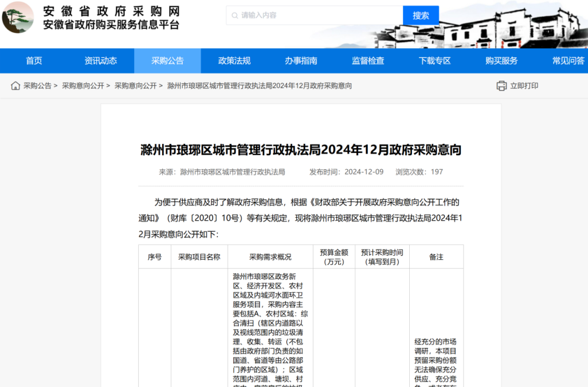This screenshot has height=387, width=588.
Task: Click the 序号 table header
Action: [155, 257]
